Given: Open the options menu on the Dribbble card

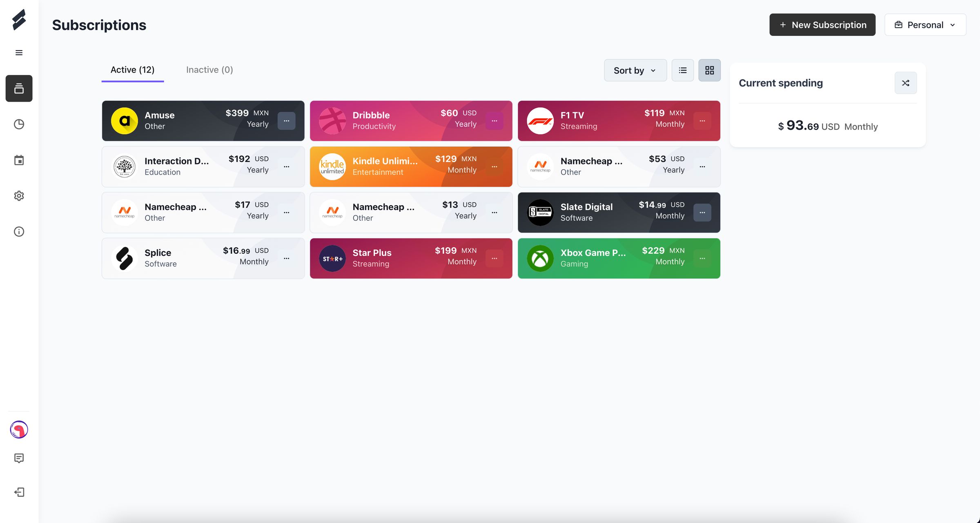Looking at the screenshot, I should click(494, 121).
